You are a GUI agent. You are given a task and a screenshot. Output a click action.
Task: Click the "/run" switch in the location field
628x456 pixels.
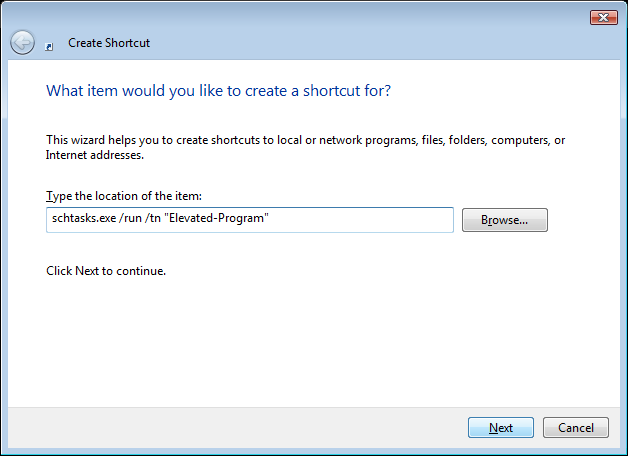click(x=131, y=218)
